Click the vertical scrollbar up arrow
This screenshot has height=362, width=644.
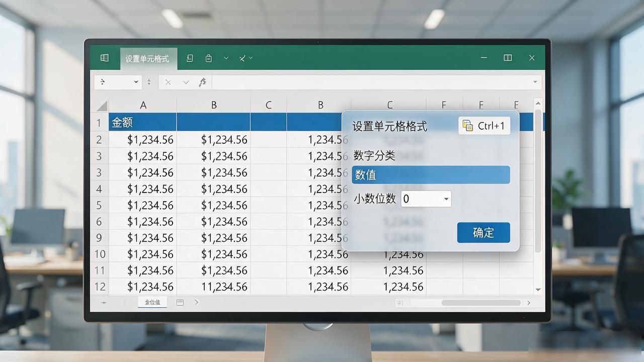click(x=538, y=104)
